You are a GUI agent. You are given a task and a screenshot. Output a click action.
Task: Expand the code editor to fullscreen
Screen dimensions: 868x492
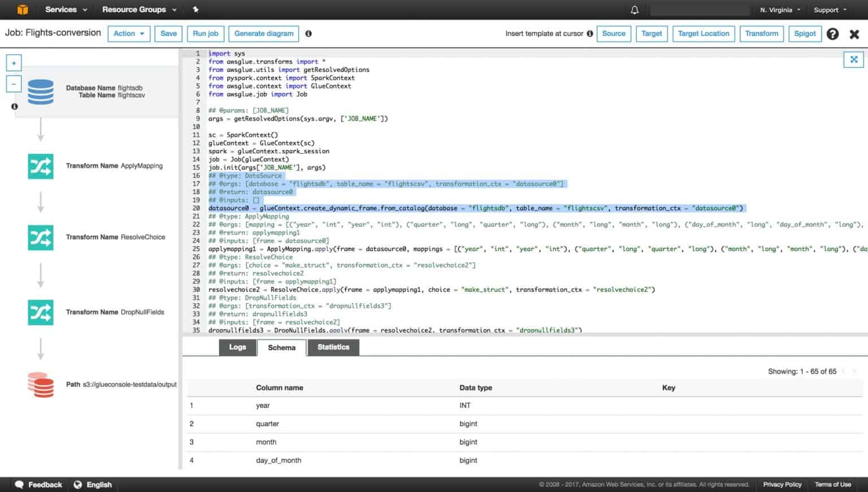point(853,59)
